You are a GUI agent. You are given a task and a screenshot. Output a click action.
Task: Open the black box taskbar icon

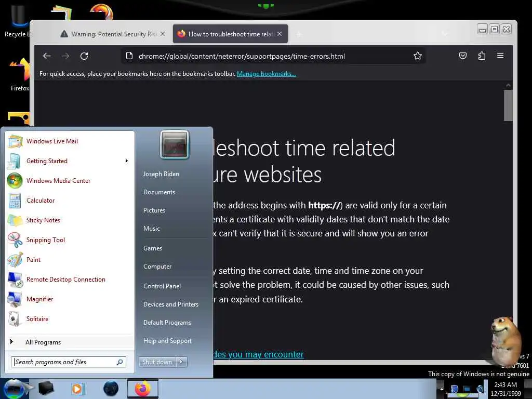point(46,389)
